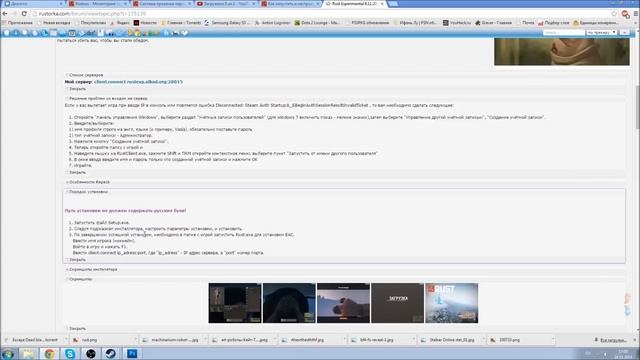640x360 pixels.
Task: Open the second dark screenshot thumbnail
Action: pos(289,303)
